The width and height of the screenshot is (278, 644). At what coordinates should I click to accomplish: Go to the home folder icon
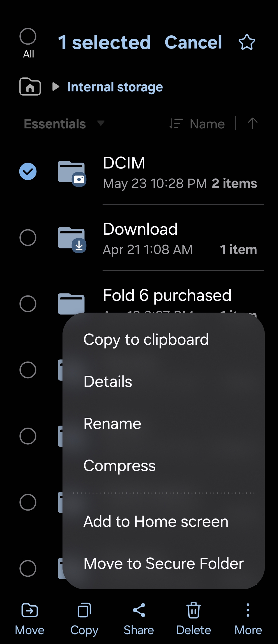pos(30,87)
